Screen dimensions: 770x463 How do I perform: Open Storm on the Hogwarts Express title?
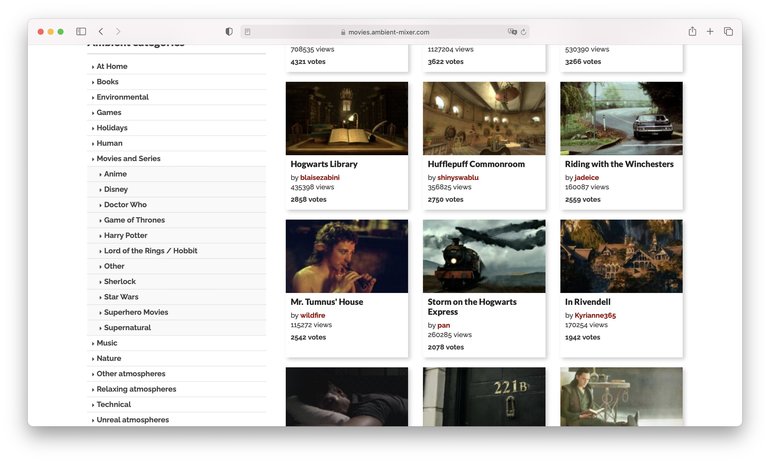click(472, 307)
